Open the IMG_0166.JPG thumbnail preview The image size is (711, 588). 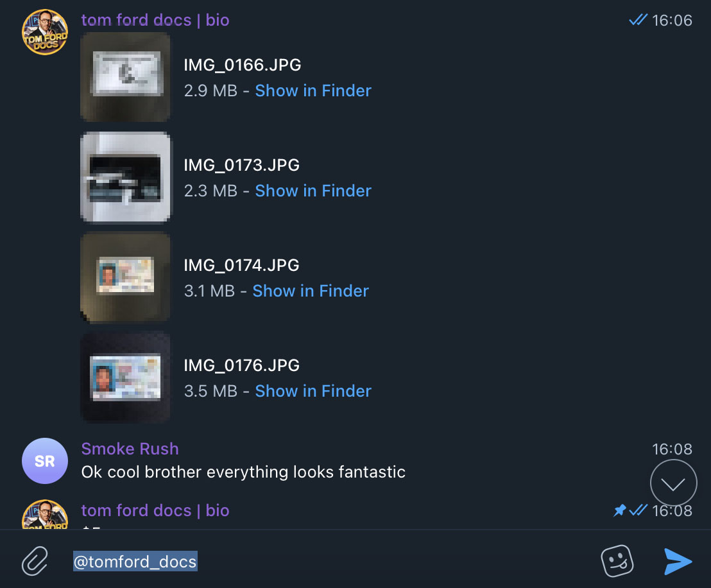pos(126,77)
